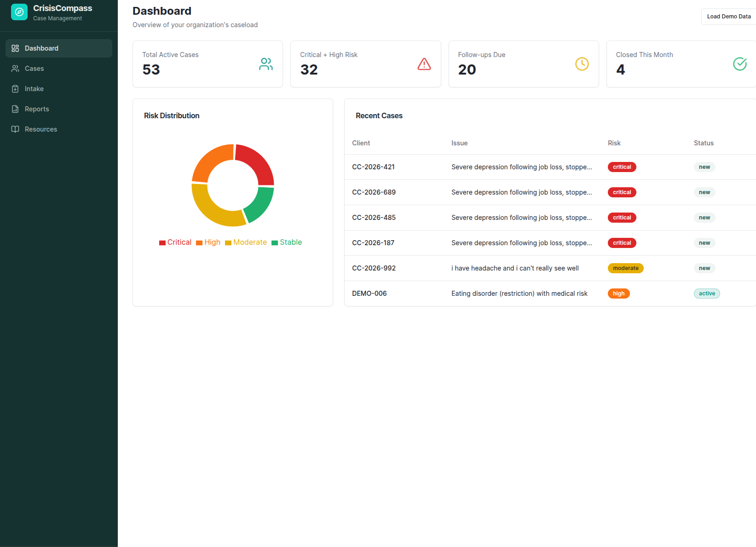Screen dimensions: 756x547
Task: Click the Critical + High Risk value 32
Action: click(309, 69)
